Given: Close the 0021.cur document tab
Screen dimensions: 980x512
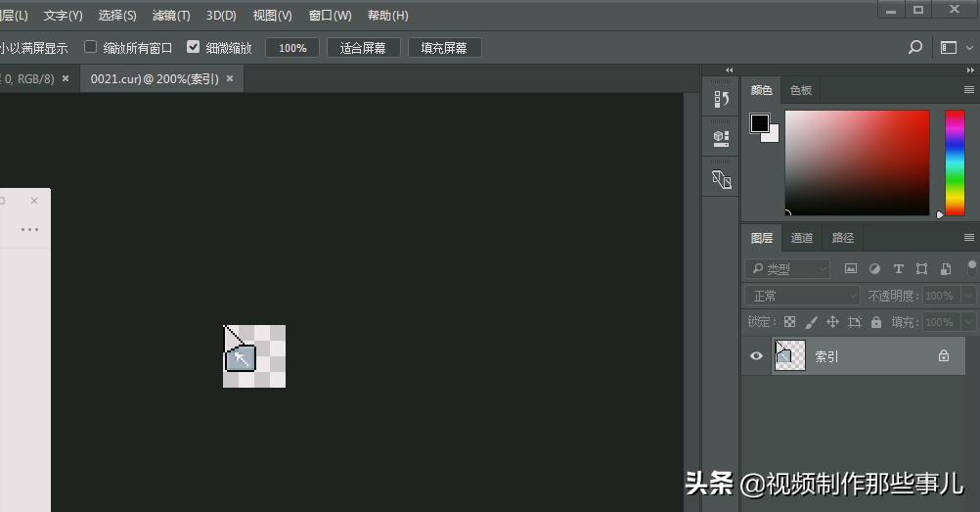Looking at the screenshot, I should click(230, 78).
